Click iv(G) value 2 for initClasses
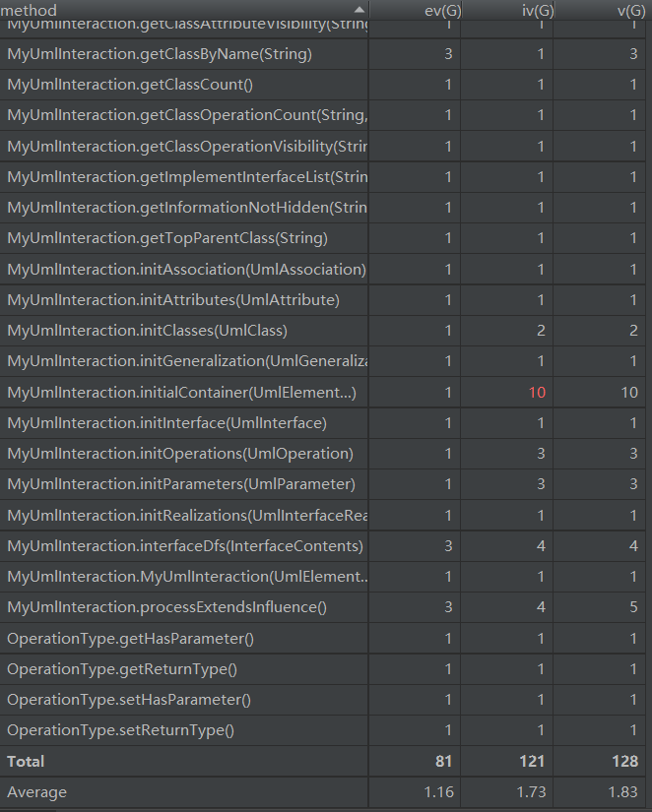This screenshot has height=812, width=652. [x=541, y=331]
